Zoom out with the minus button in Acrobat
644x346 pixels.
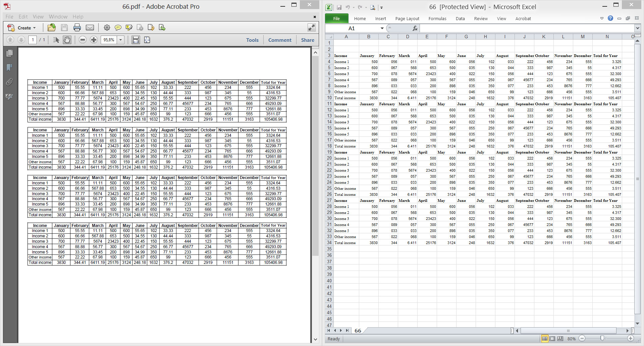coord(83,40)
